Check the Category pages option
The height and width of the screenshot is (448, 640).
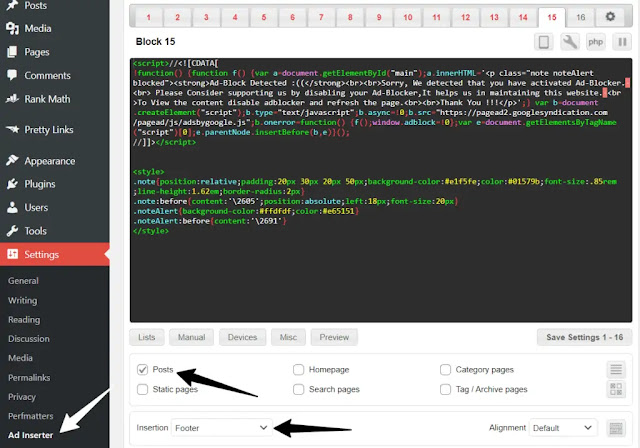tap(445, 370)
